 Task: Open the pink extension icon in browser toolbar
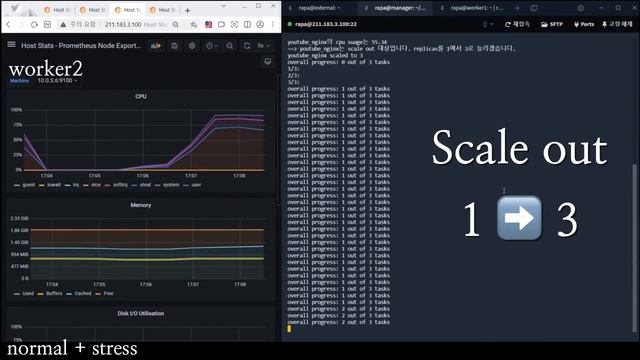point(209,24)
